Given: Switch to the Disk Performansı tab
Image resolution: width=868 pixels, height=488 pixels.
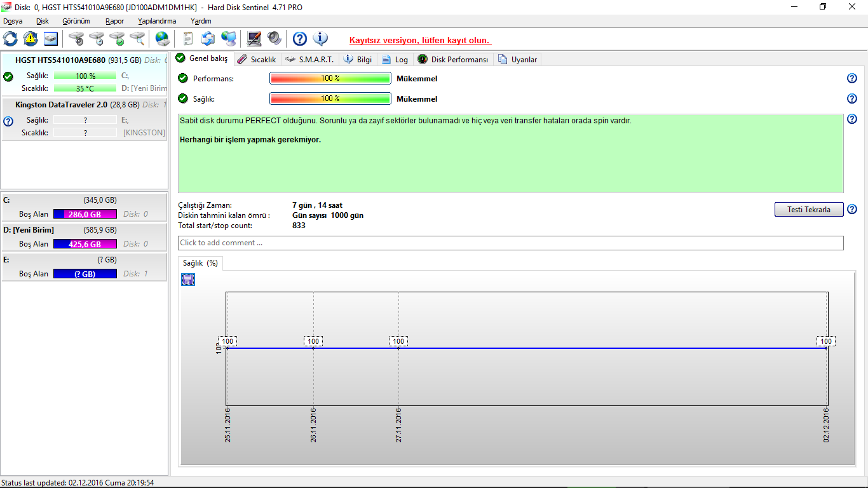Looking at the screenshot, I should point(453,60).
